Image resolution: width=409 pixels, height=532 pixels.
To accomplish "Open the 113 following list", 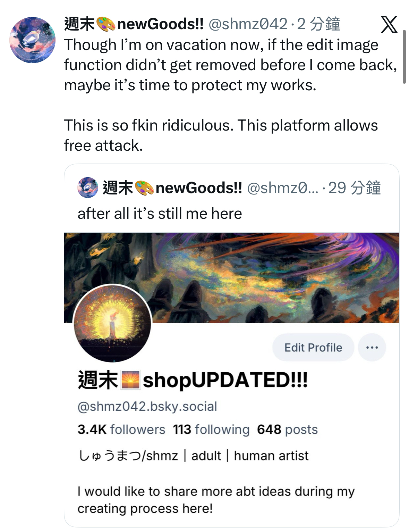I will [211, 430].
